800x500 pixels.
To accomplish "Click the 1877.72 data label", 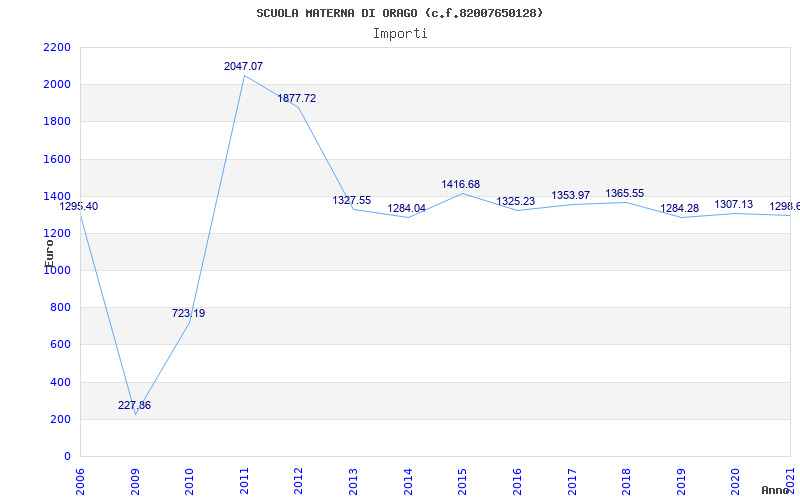I will tap(297, 98).
